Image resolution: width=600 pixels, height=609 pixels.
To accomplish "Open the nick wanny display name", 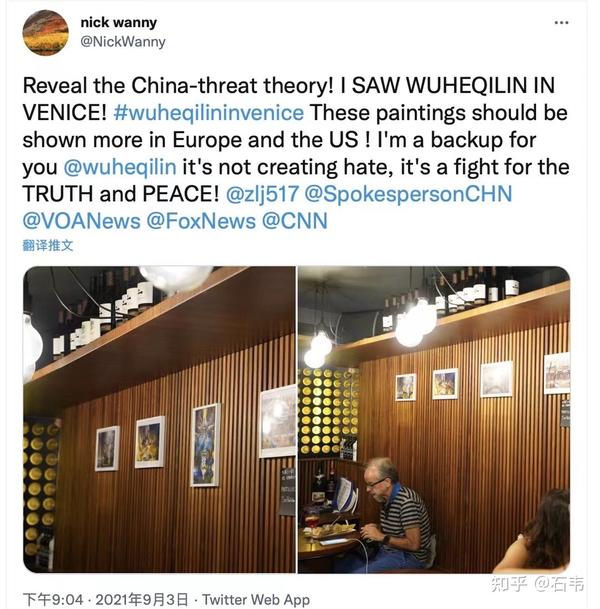I will (118, 23).
